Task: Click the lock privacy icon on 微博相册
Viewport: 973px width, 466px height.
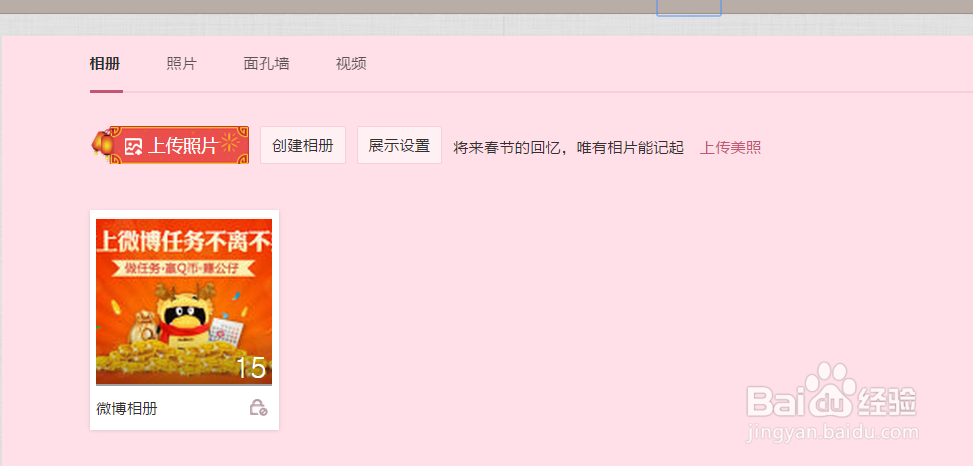Action: 258,408
